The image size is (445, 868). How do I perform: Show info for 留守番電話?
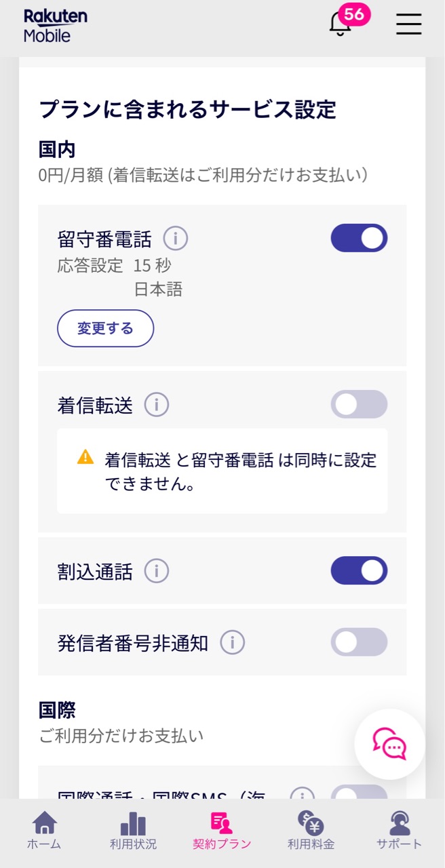click(176, 239)
